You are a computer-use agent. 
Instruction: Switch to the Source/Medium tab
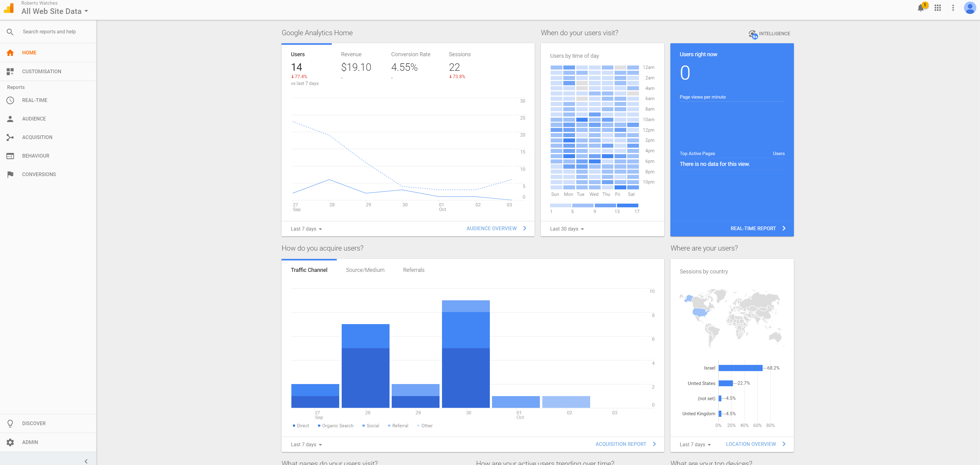tap(365, 270)
